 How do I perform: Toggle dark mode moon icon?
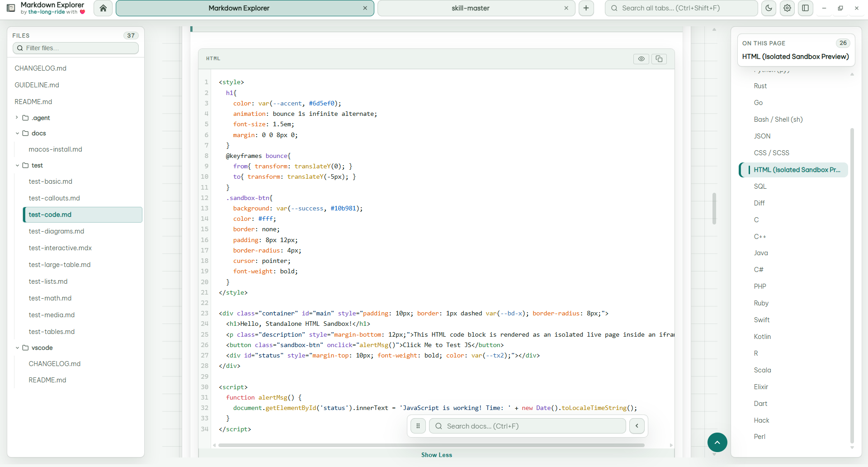coord(769,8)
